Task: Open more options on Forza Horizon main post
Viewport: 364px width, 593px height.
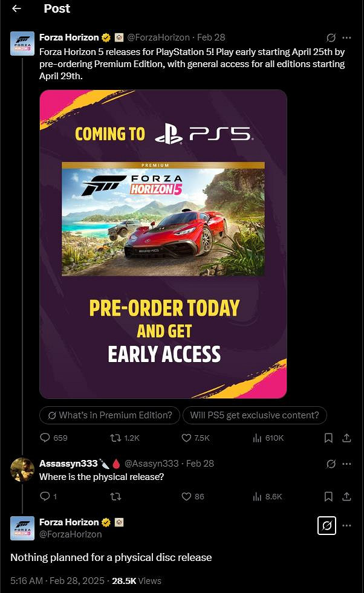Action: pyautogui.click(x=346, y=37)
